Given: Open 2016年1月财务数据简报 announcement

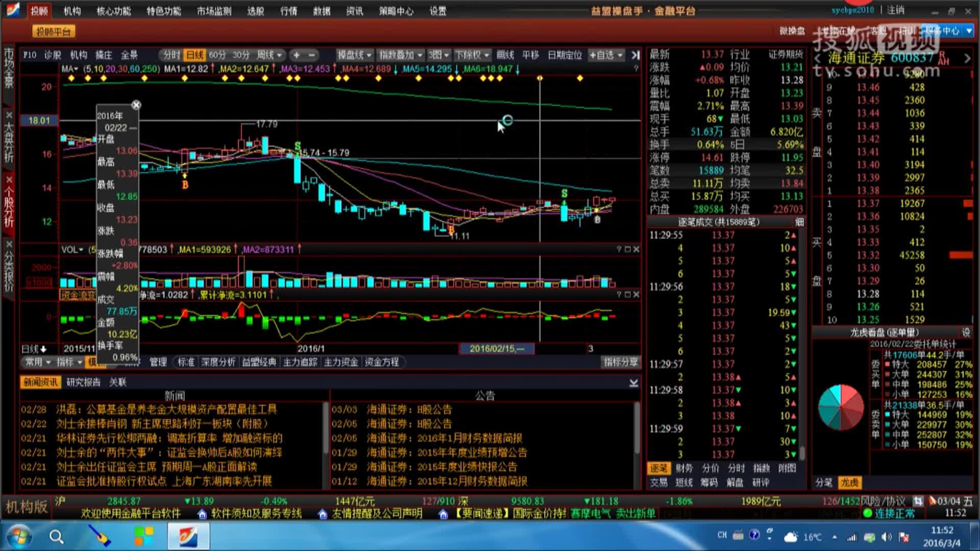Looking at the screenshot, I should pyautogui.click(x=444, y=438).
